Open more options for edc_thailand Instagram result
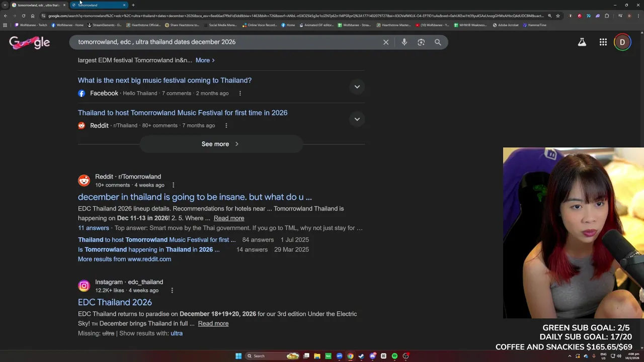 coord(172,290)
